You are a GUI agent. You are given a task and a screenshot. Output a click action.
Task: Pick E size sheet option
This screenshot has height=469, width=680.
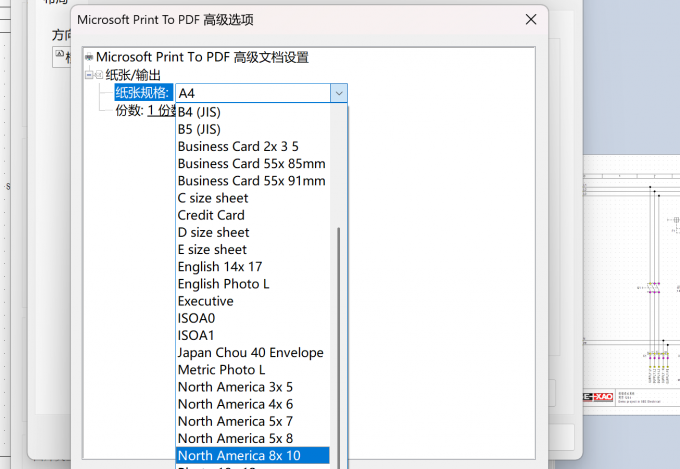pos(253,249)
